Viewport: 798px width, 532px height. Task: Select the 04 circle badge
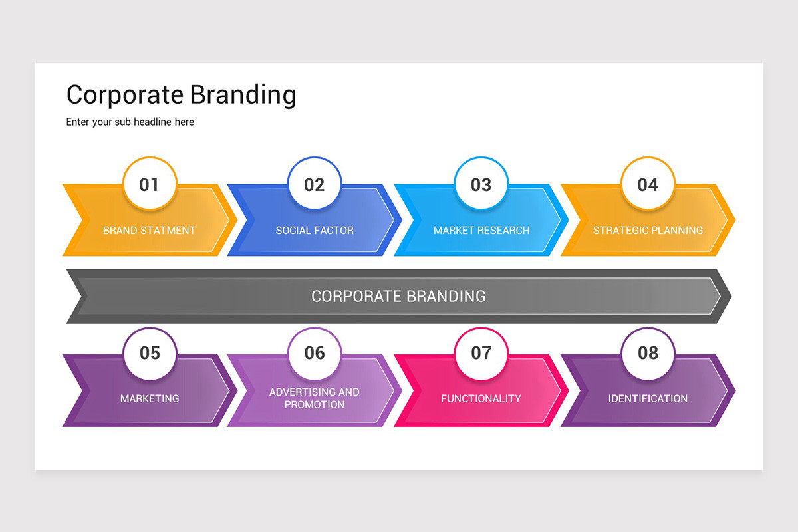point(648,184)
